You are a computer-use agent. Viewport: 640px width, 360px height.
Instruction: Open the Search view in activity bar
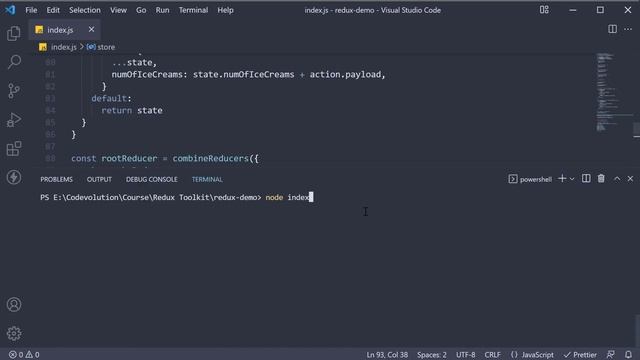(14, 62)
